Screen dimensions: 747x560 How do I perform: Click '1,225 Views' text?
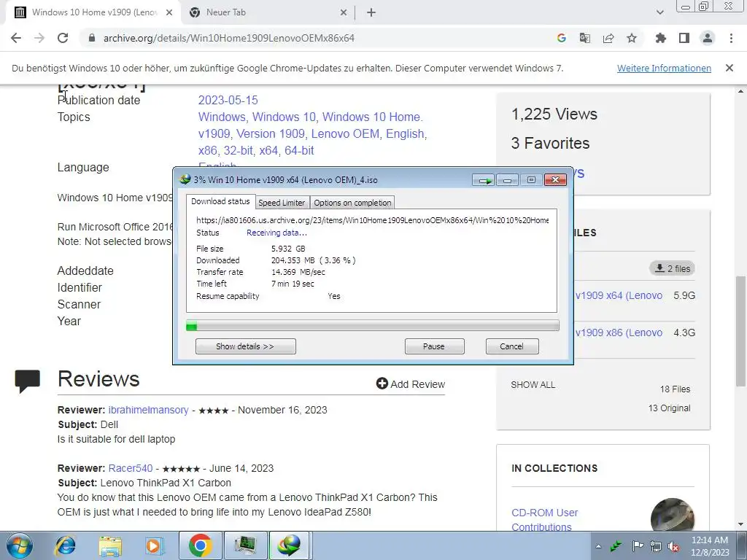tap(554, 114)
